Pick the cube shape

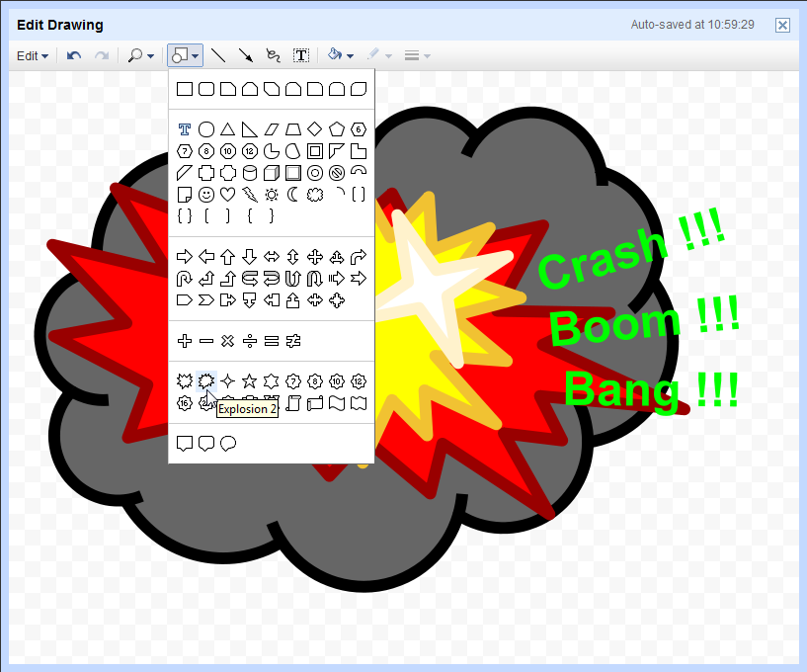click(x=272, y=173)
